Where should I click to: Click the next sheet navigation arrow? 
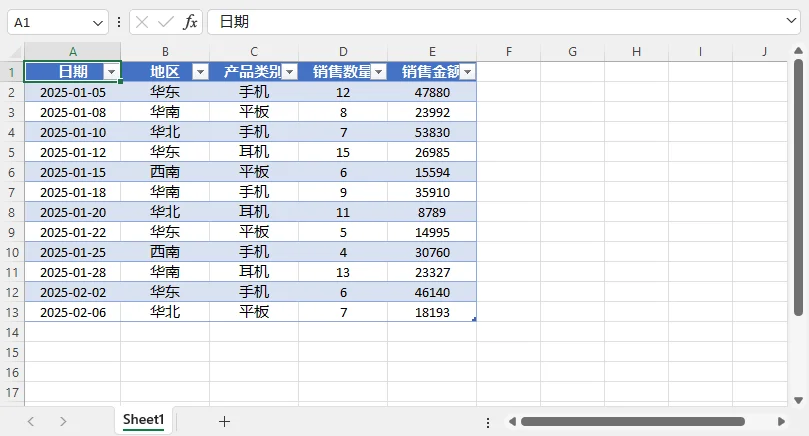[63, 422]
